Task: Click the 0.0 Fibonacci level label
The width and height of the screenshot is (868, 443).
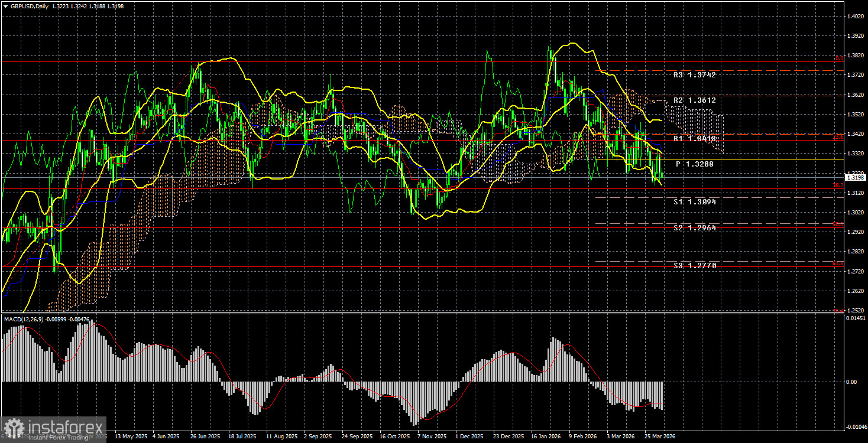Action: coord(838,58)
